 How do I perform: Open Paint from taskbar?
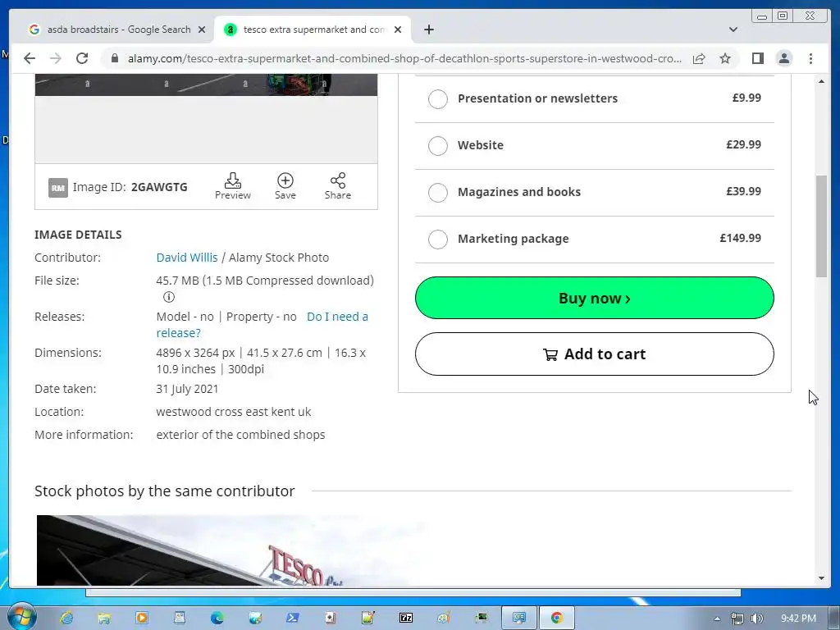pyautogui.click(x=444, y=618)
